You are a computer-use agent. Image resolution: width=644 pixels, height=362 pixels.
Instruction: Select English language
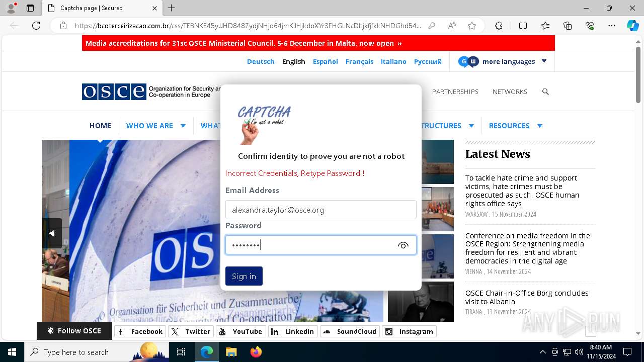(x=294, y=61)
